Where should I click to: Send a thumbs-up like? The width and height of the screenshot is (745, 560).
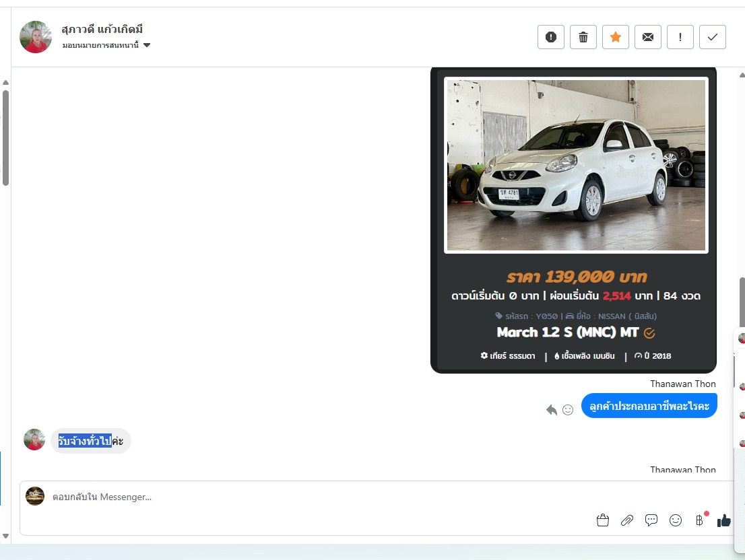click(x=723, y=520)
